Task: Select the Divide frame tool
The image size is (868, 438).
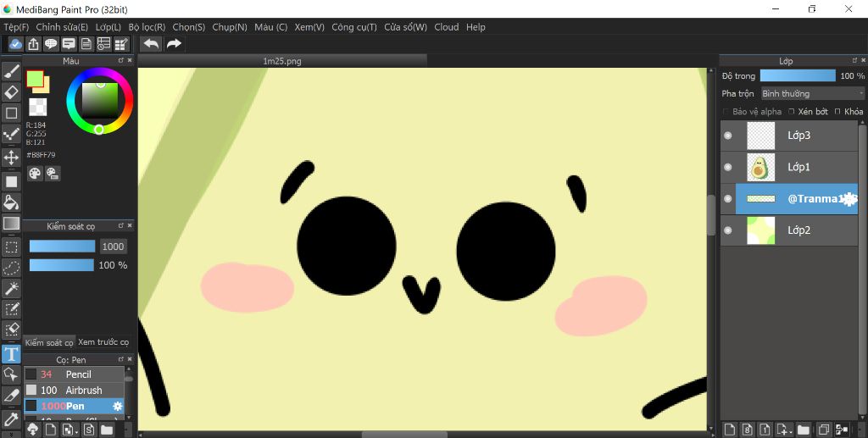Action: (11, 395)
